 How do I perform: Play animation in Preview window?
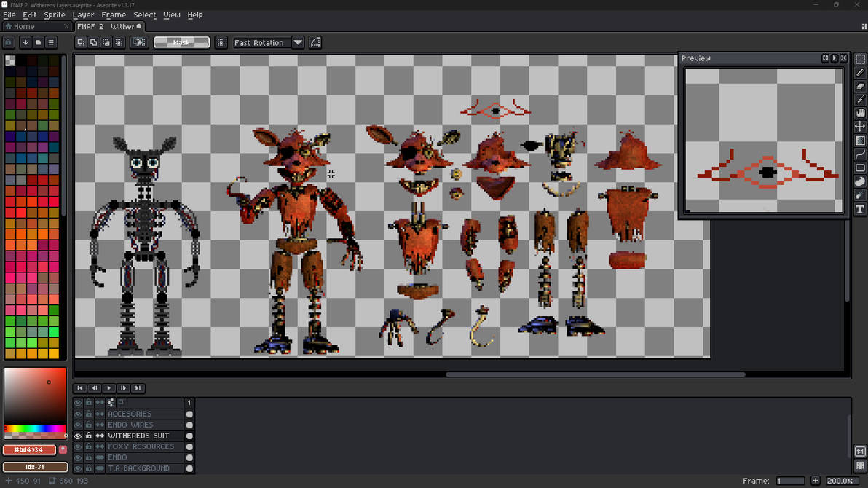point(835,58)
